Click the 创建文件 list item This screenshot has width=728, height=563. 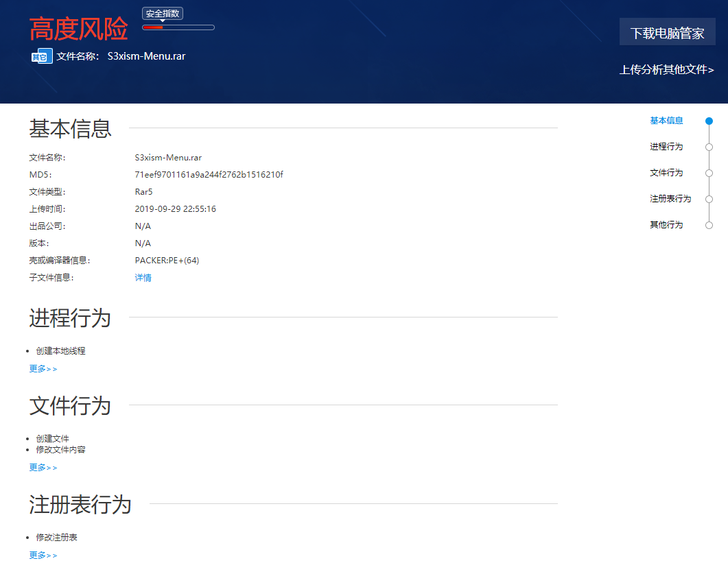tap(52, 439)
